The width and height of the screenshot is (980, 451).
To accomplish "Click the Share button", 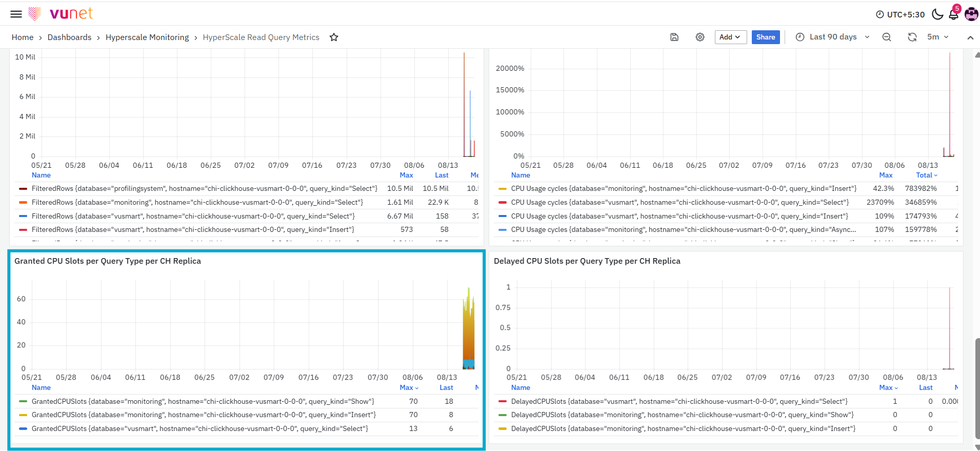I will (x=766, y=37).
